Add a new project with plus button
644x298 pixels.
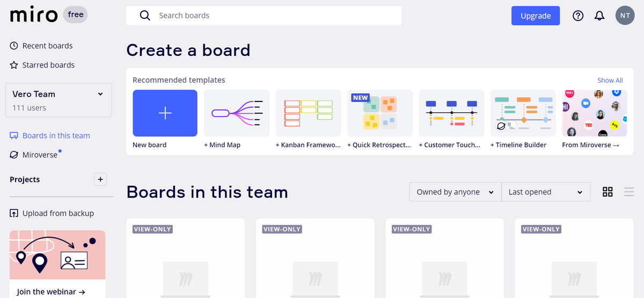click(100, 179)
